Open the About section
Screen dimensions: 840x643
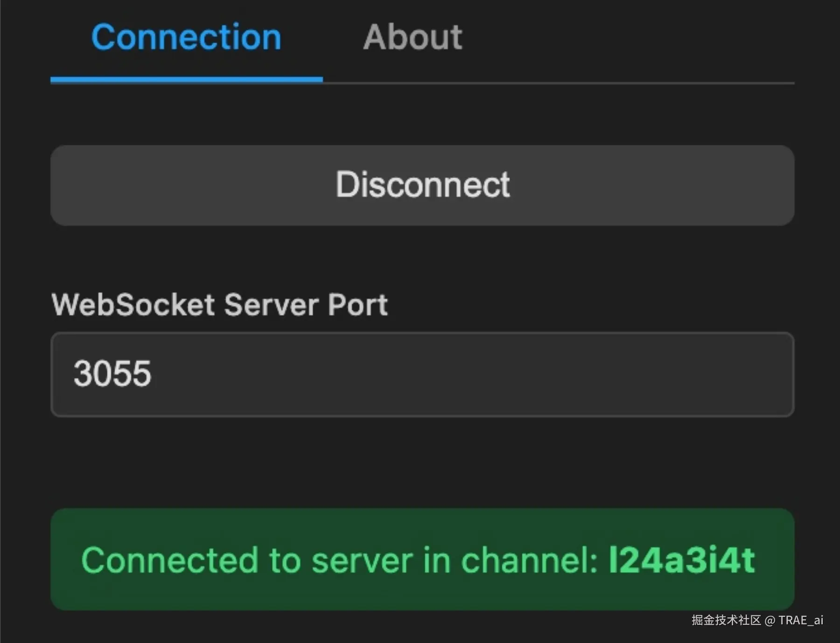413,37
